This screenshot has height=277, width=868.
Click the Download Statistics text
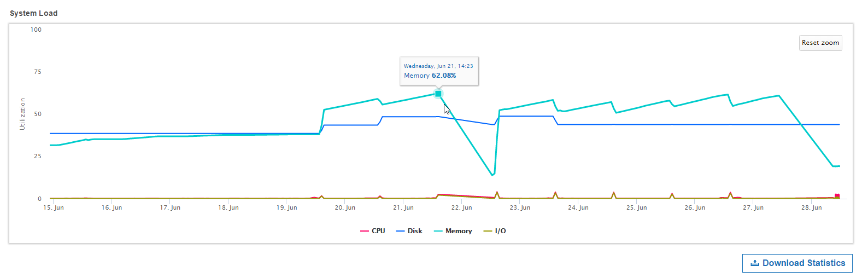804,263
